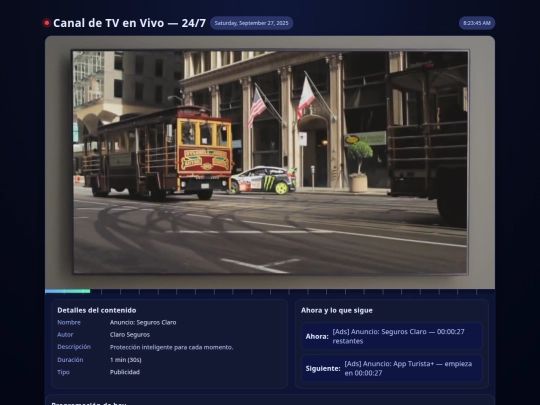Click the title Canal de TV en Vivo — 24/7
Image resolution: width=540 pixels, height=405 pixels.
(129, 23)
